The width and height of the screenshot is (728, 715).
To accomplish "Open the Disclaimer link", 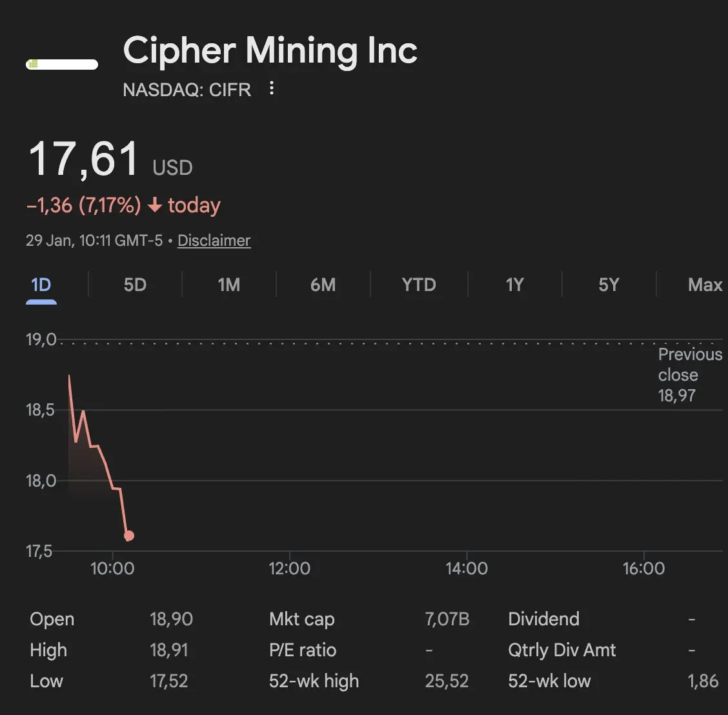I will tap(214, 241).
